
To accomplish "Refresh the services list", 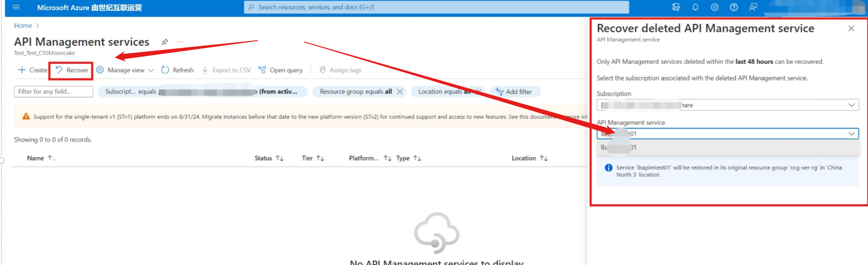I will click(x=178, y=70).
